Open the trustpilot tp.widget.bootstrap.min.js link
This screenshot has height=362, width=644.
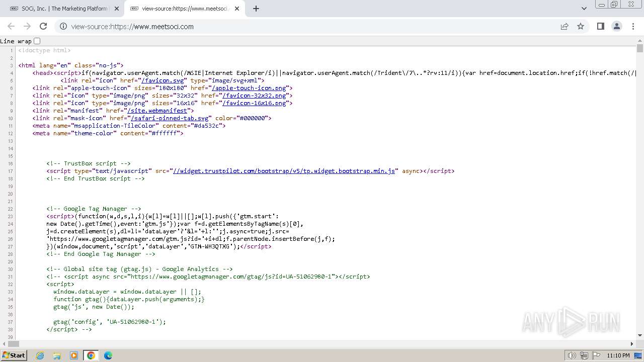pos(284,171)
